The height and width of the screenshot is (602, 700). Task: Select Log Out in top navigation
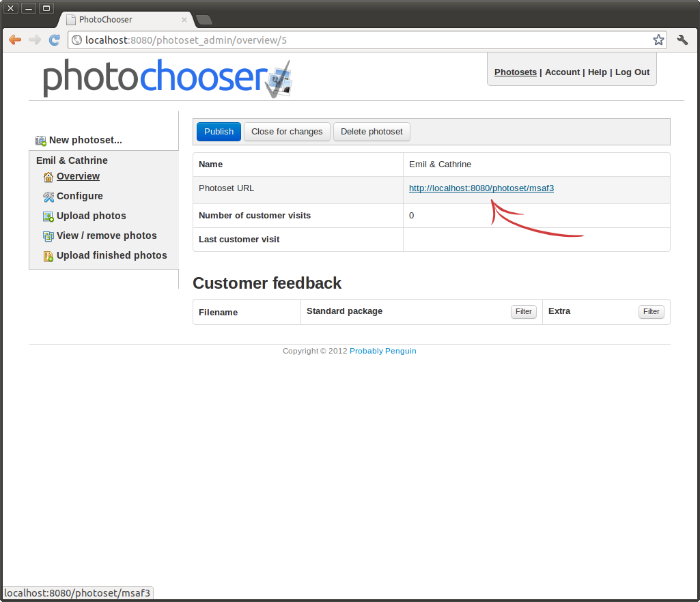pyautogui.click(x=632, y=72)
